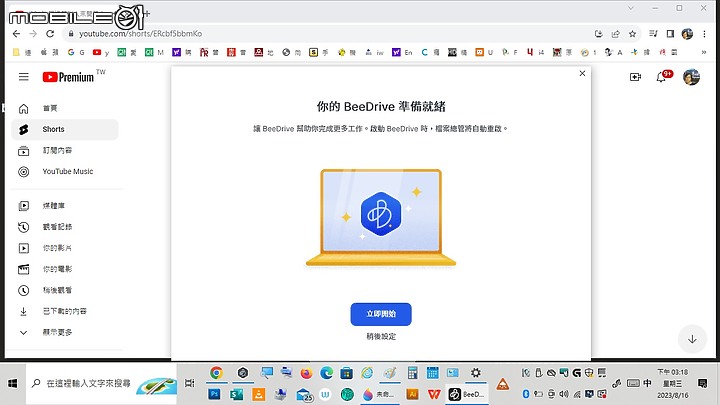This screenshot has height=405, width=720.
Task: Click the share page icon in address bar
Action: pyautogui.click(x=615, y=34)
